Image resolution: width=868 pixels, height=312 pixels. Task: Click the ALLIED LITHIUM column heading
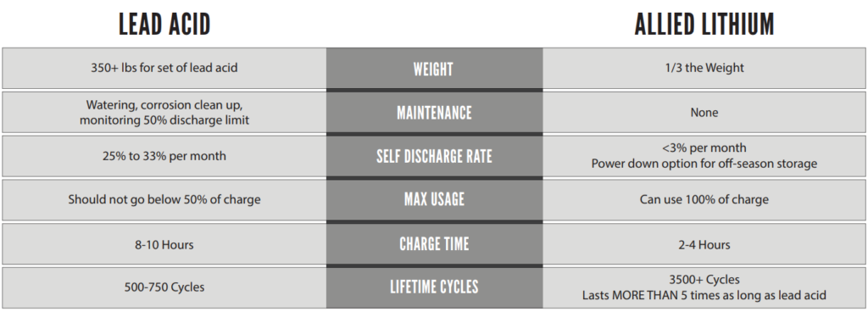pos(704,25)
